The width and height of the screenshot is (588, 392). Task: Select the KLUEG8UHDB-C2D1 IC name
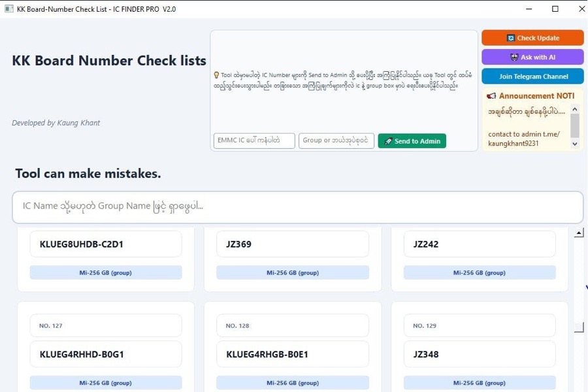click(x=82, y=244)
